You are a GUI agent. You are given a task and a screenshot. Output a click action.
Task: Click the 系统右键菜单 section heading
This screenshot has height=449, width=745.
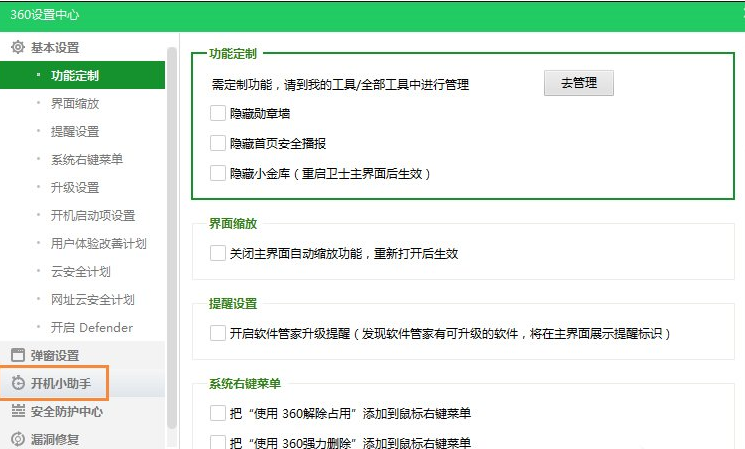(x=245, y=383)
